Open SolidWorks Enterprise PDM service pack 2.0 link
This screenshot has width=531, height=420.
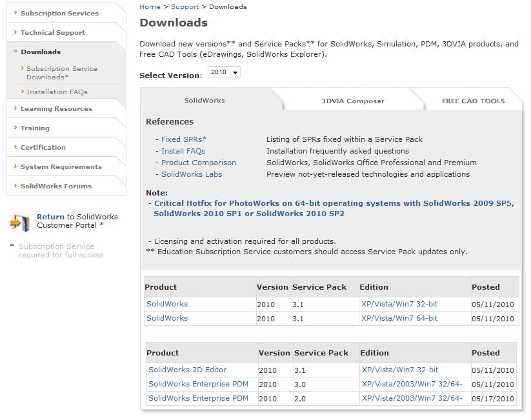[198, 398]
